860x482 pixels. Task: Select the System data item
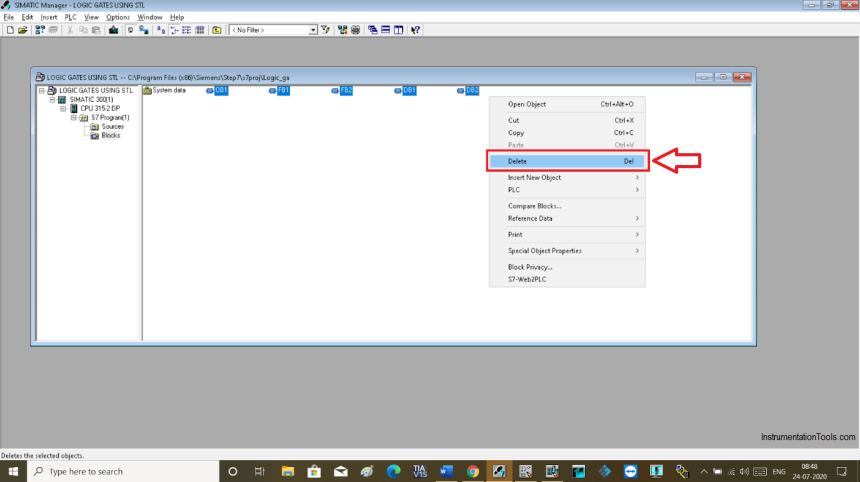[165, 90]
